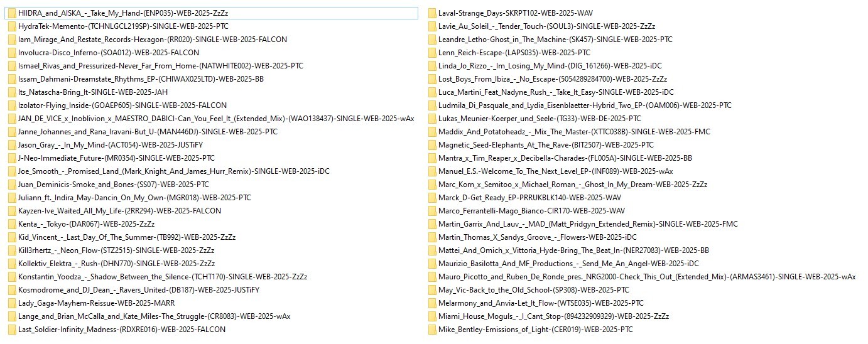Click folder icon of Kenta Tokyo
Screen dimensions: 868x344
(x=12, y=224)
